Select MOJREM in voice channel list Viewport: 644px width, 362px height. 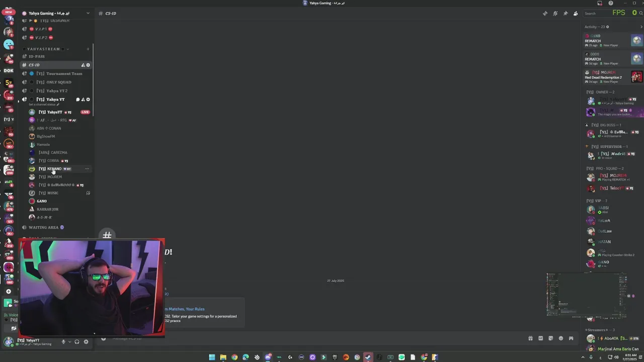[x=59, y=177]
